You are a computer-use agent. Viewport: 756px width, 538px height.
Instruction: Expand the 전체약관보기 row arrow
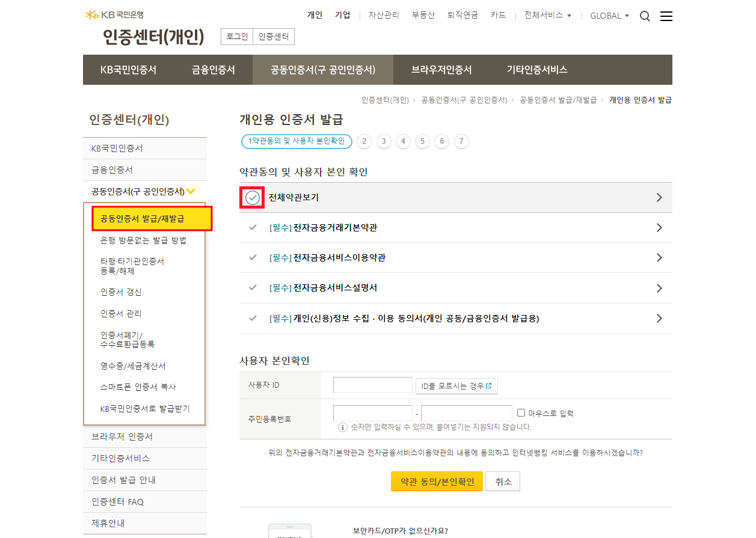pos(659,197)
